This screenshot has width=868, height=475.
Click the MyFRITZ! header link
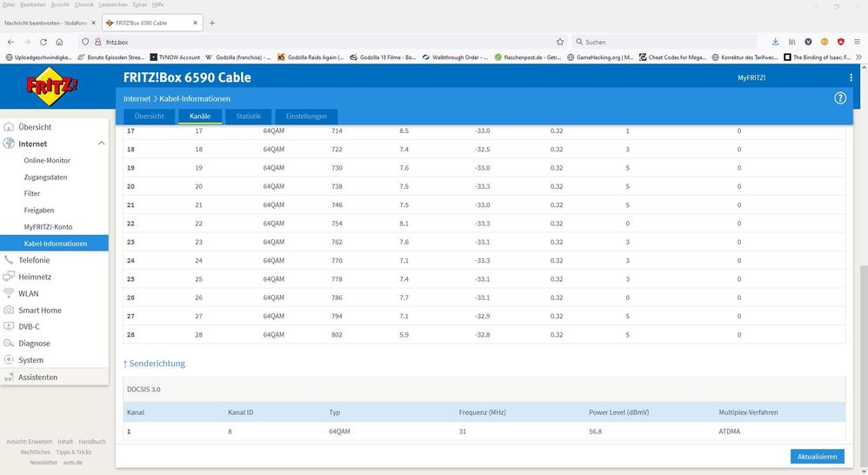[751, 78]
